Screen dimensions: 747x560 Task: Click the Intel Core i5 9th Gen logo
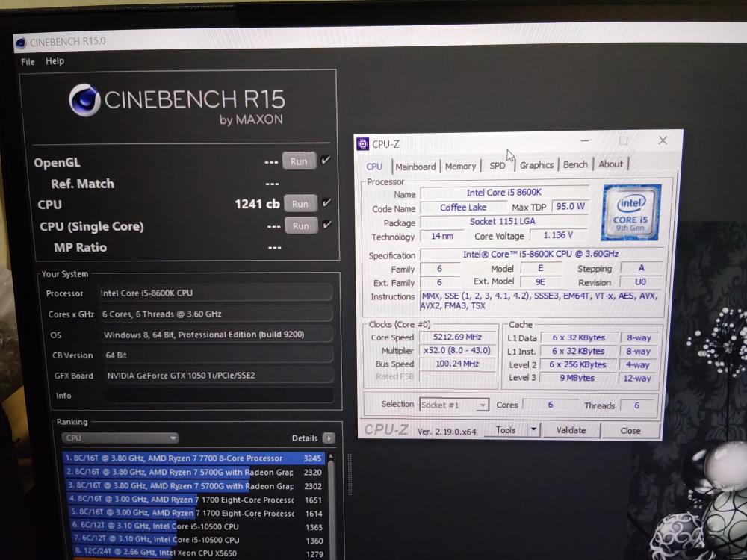click(630, 212)
